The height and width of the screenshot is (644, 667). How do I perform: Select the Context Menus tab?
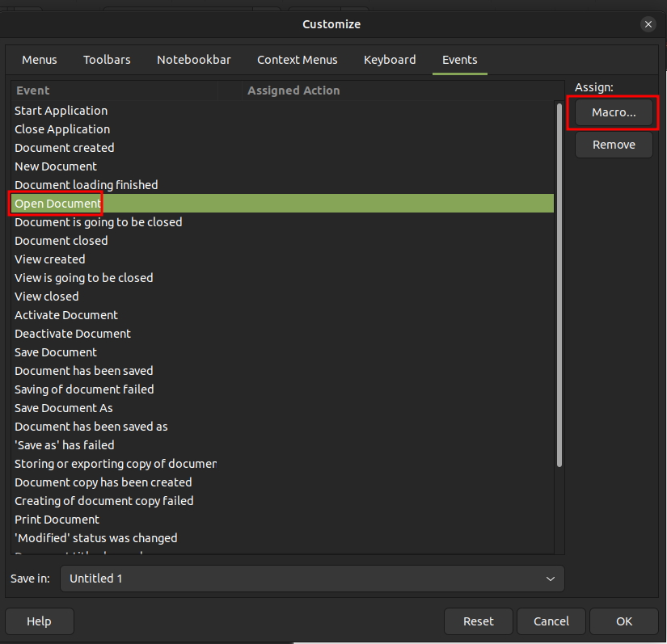298,60
